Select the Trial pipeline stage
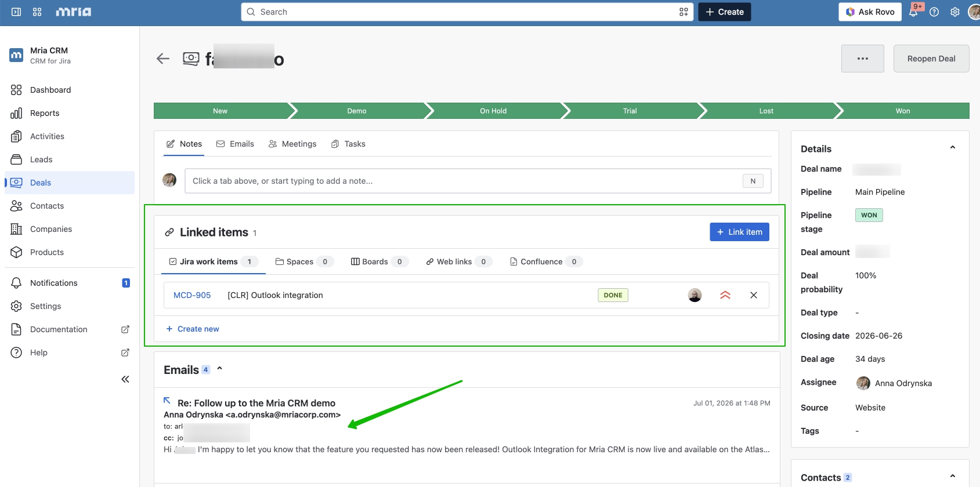This screenshot has height=487, width=980. (630, 111)
